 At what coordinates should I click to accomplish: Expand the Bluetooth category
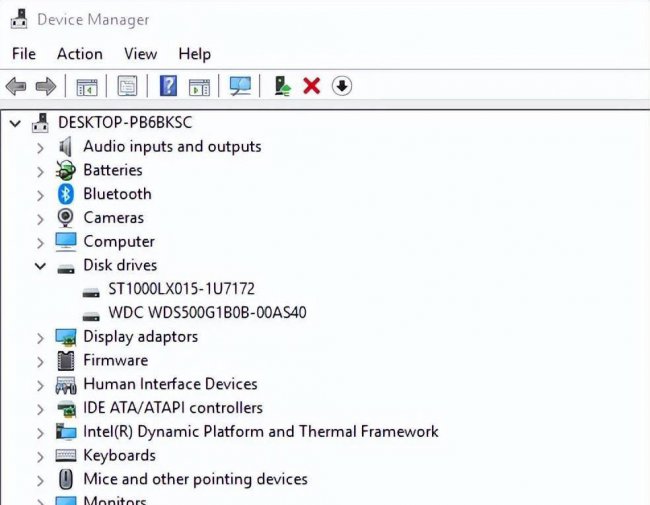pyautogui.click(x=40, y=195)
